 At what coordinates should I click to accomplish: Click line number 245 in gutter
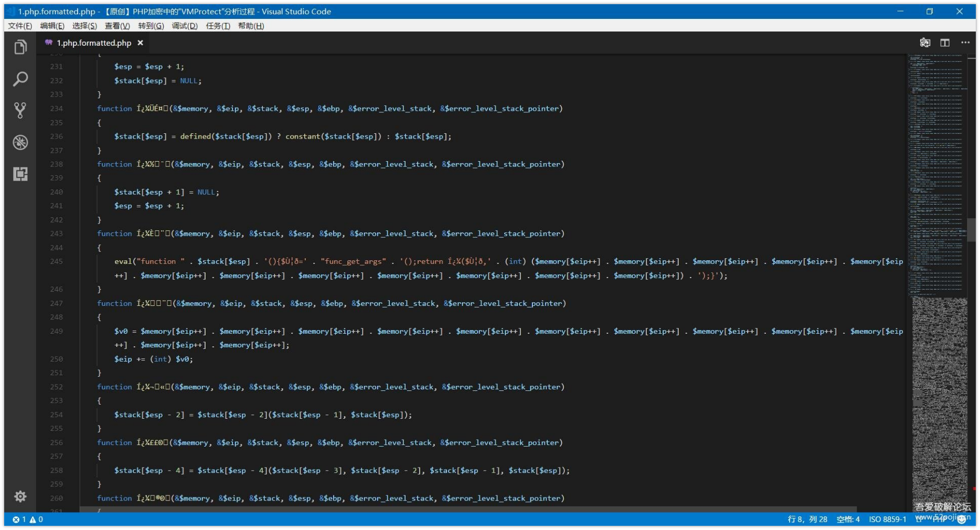coord(56,261)
